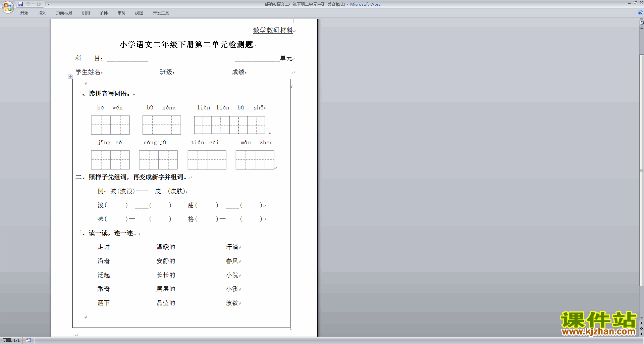Click the blank line after 科目：

[127, 59]
